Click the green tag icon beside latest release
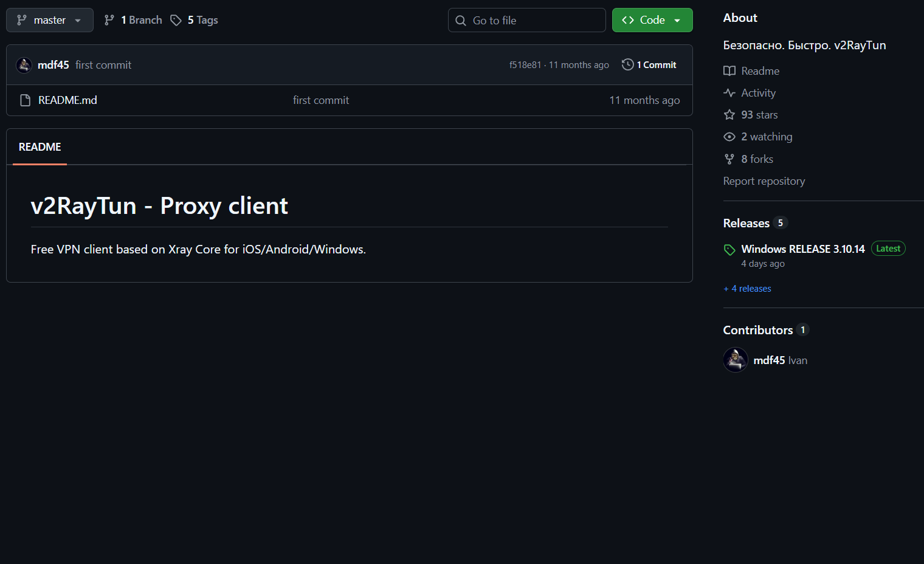Viewport: 924px width, 564px height. coord(729,250)
